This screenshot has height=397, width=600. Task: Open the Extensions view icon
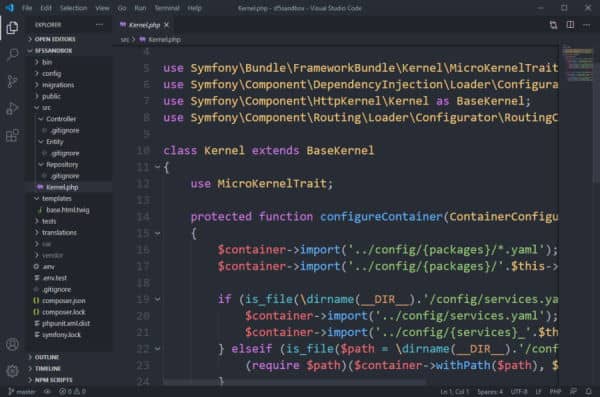click(12, 135)
